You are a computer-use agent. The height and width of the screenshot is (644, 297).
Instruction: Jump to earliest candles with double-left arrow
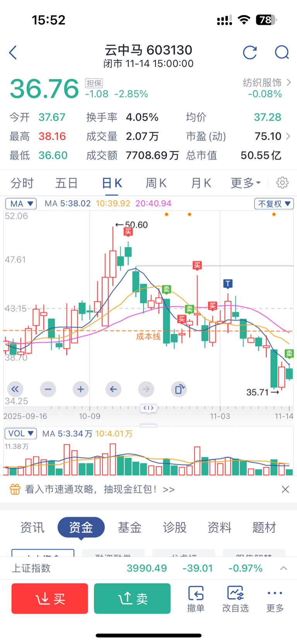click(x=15, y=389)
